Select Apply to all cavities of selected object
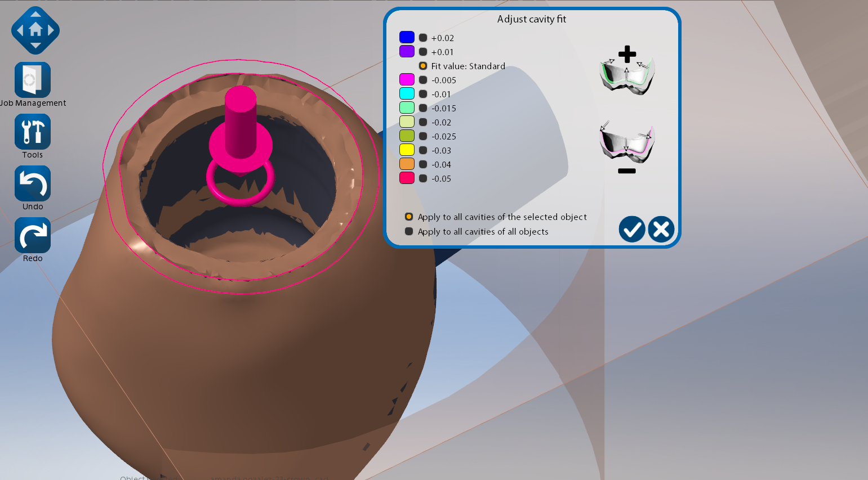The image size is (868, 480). [409, 217]
